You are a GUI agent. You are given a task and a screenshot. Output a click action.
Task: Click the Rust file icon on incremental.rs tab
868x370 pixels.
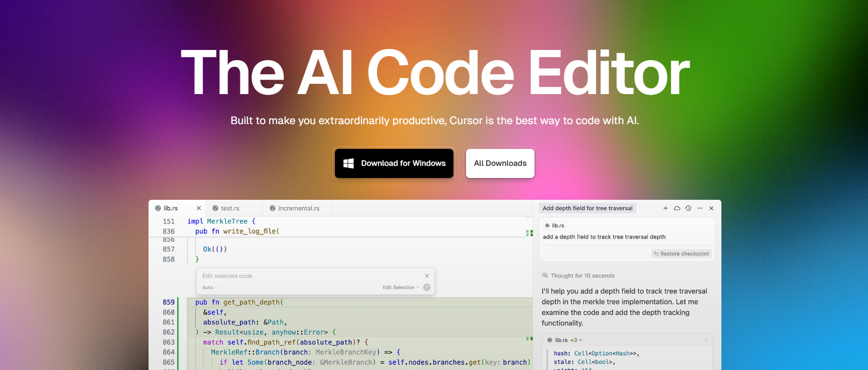(x=273, y=208)
